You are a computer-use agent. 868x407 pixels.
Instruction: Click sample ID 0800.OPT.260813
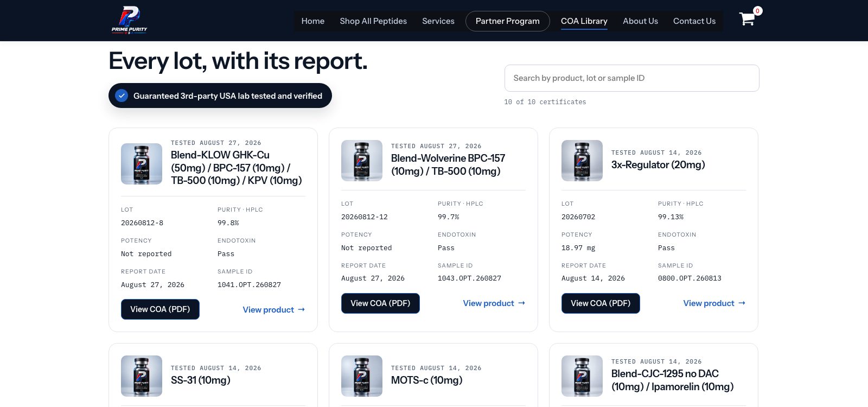coord(690,278)
